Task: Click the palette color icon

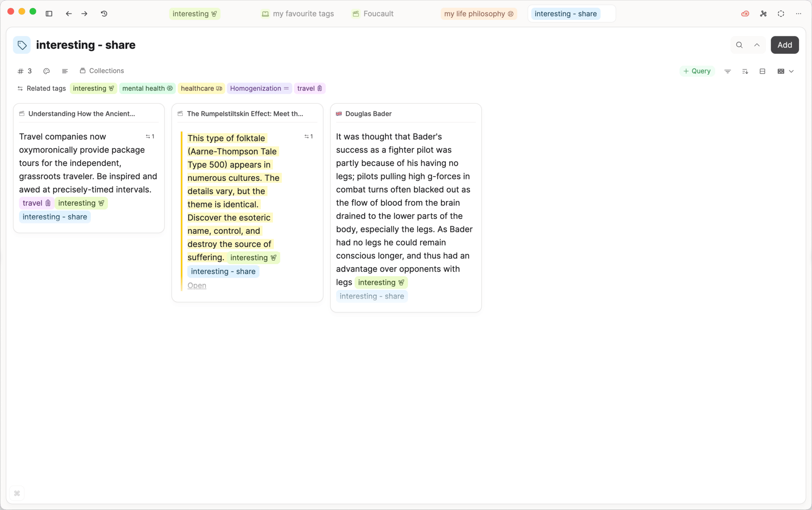Action: (x=47, y=71)
